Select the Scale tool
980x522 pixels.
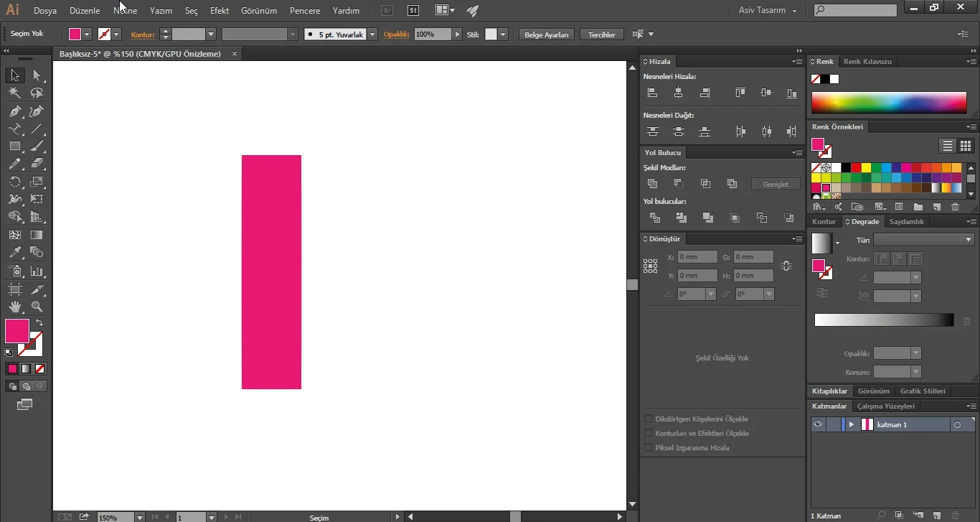pos(37,182)
